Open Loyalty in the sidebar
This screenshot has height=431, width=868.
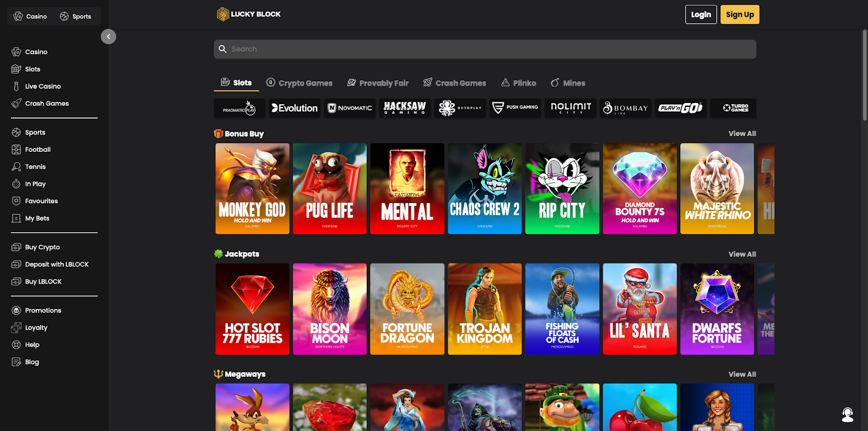(30, 327)
